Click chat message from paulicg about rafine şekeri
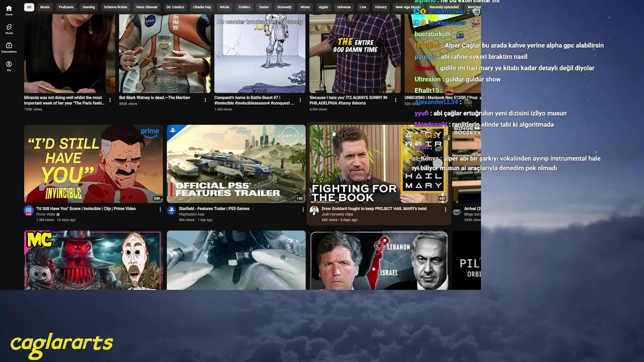The image size is (644, 362). coord(471,57)
